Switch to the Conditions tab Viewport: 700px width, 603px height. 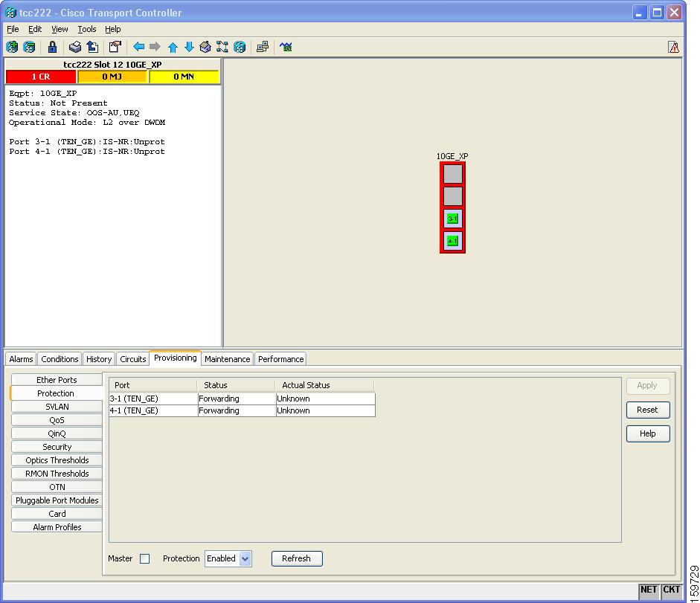60,359
